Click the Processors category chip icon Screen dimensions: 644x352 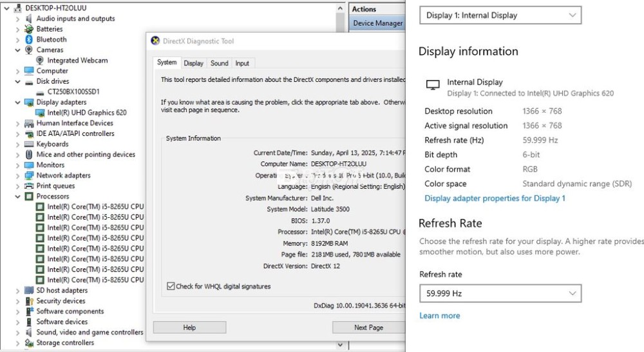tap(29, 197)
